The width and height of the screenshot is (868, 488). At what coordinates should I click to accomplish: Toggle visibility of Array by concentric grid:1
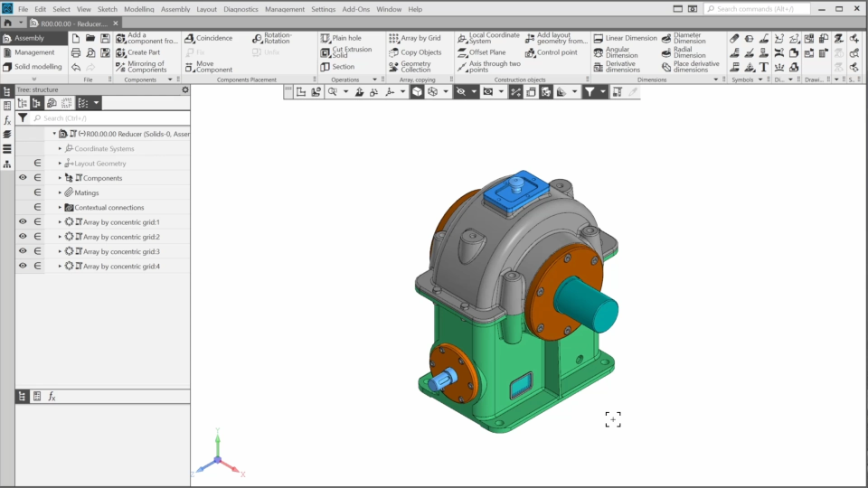coord(23,222)
